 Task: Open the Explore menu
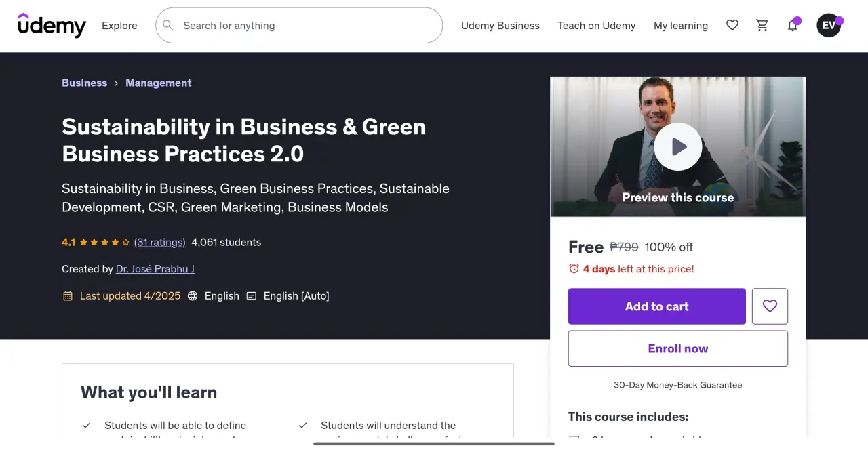[x=119, y=26]
